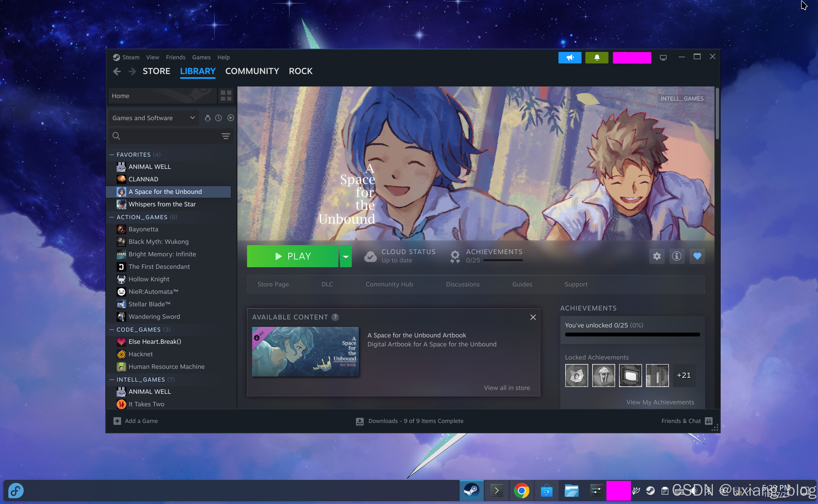The height and width of the screenshot is (504, 818).
Task: Collapse the ACTION_GAMES category
Action: coord(112,217)
